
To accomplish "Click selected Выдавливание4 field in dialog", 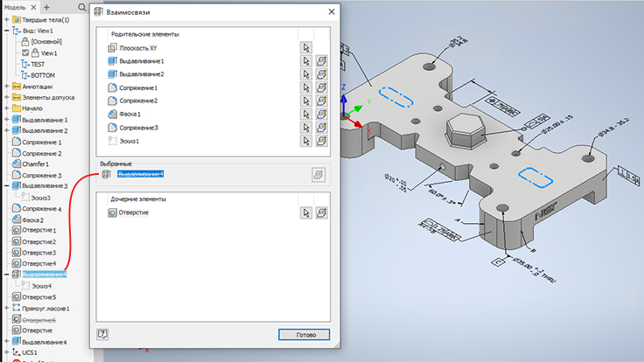I will (x=141, y=174).
